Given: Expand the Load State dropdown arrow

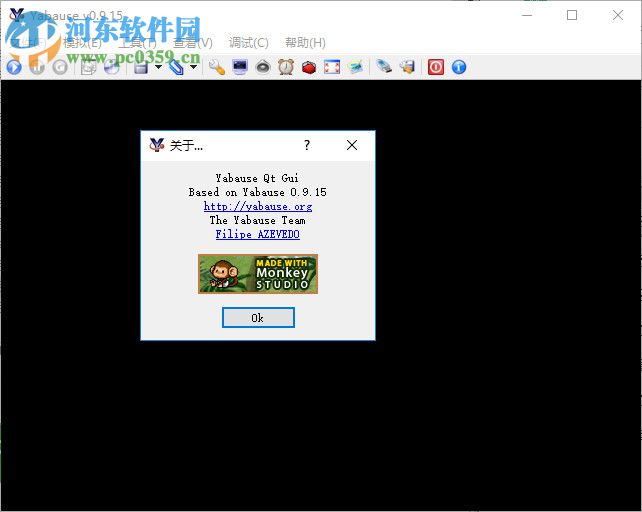Looking at the screenshot, I should (x=194, y=67).
